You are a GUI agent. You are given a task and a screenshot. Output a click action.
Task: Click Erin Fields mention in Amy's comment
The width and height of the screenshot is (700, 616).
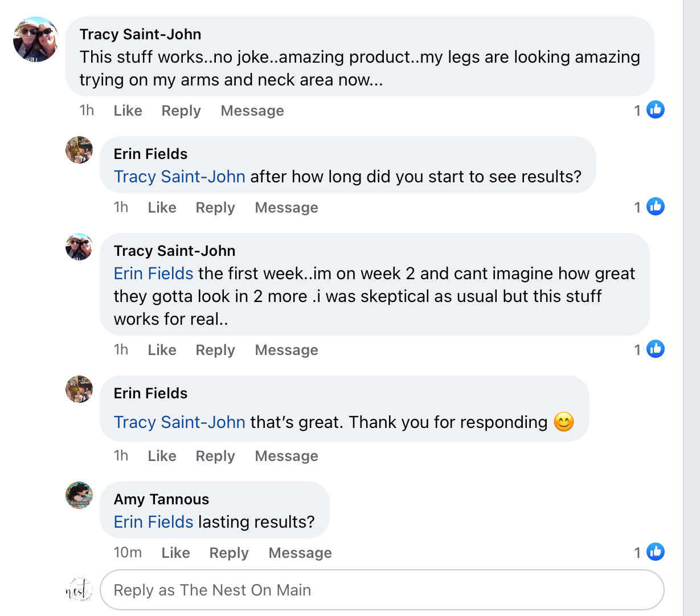[154, 522]
